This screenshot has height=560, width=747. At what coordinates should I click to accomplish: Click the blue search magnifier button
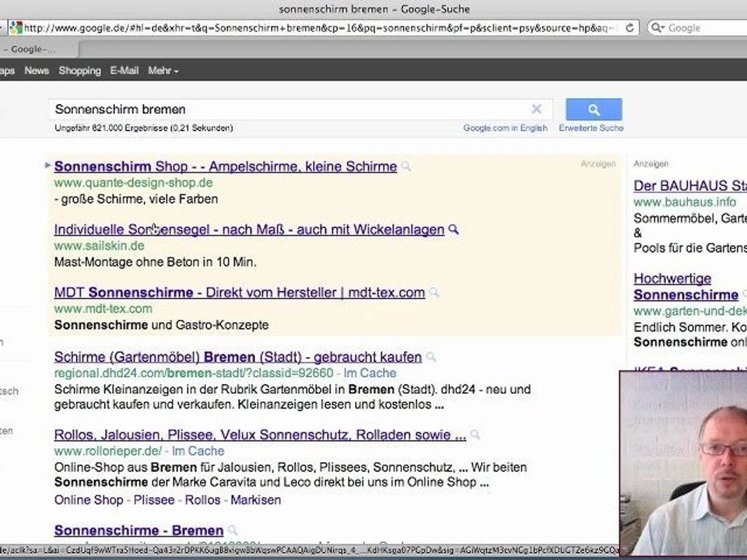[x=594, y=110]
